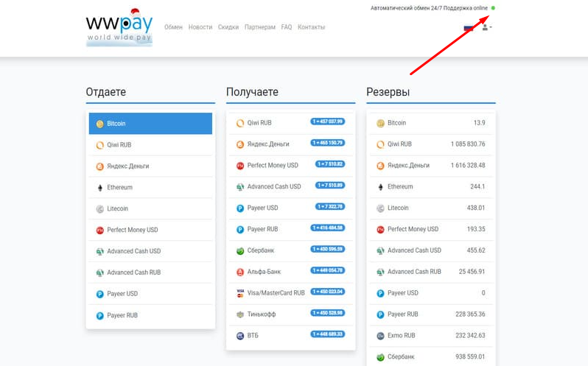The height and width of the screenshot is (366, 588).
Task: Click the Яндекс.Деньги icon in Получаете
Action: [240, 144]
